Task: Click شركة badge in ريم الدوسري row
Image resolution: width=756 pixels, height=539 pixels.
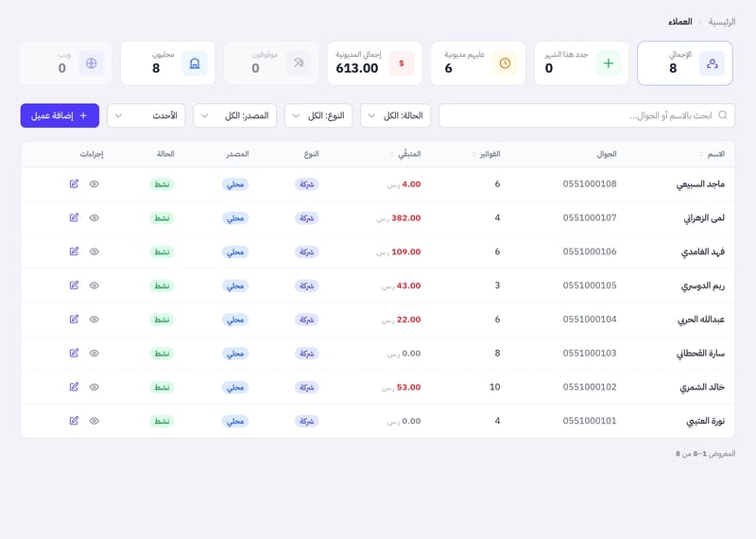Action: click(x=306, y=286)
